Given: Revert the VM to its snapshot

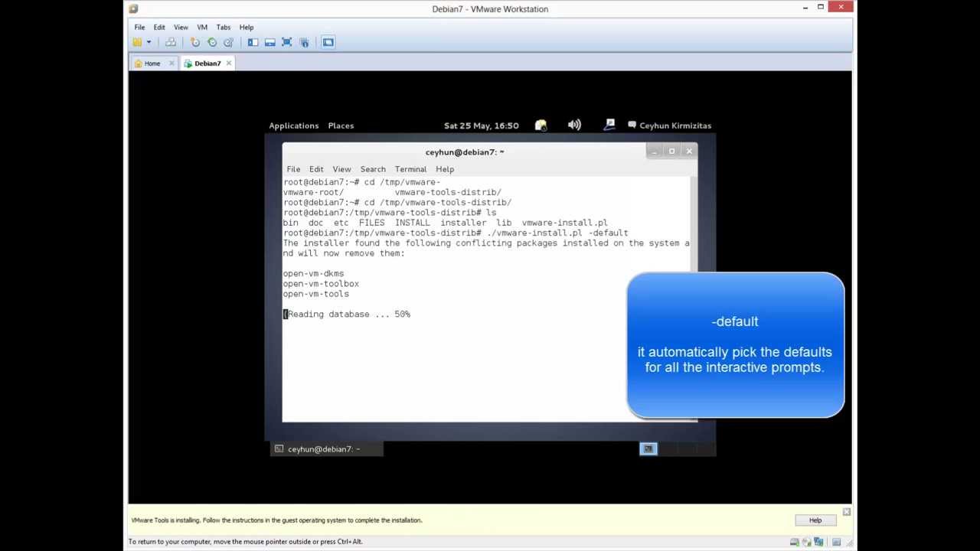Looking at the screenshot, I should [212, 42].
